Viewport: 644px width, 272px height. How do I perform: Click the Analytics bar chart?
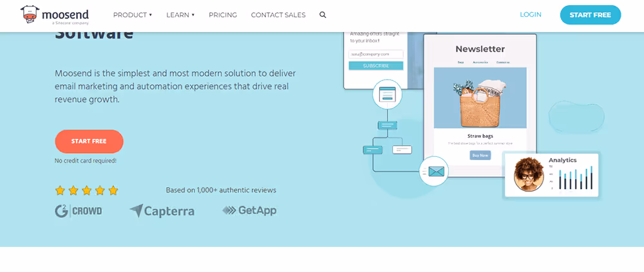pyautogui.click(x=571, y=177)
